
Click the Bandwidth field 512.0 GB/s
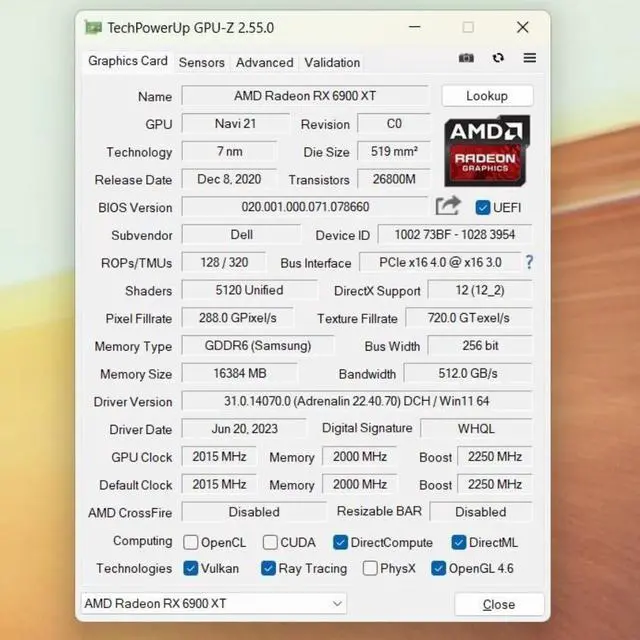(x=468, y=373)
